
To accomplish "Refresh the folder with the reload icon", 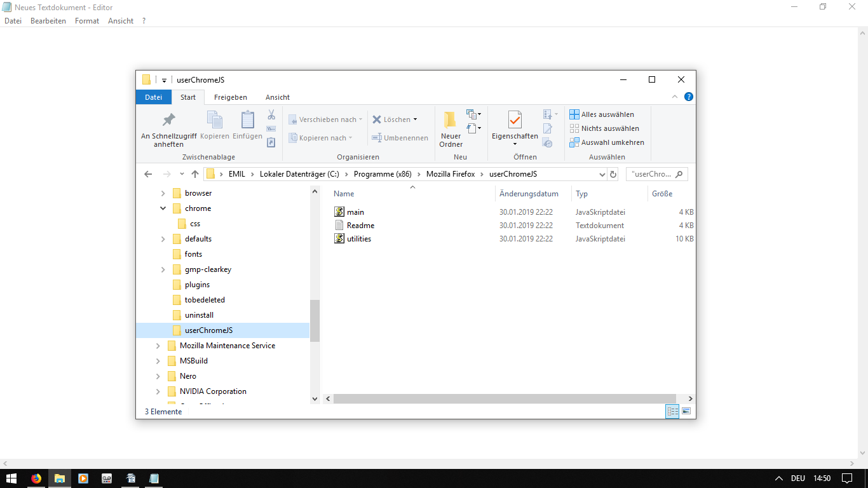I will tap(613, 174).
